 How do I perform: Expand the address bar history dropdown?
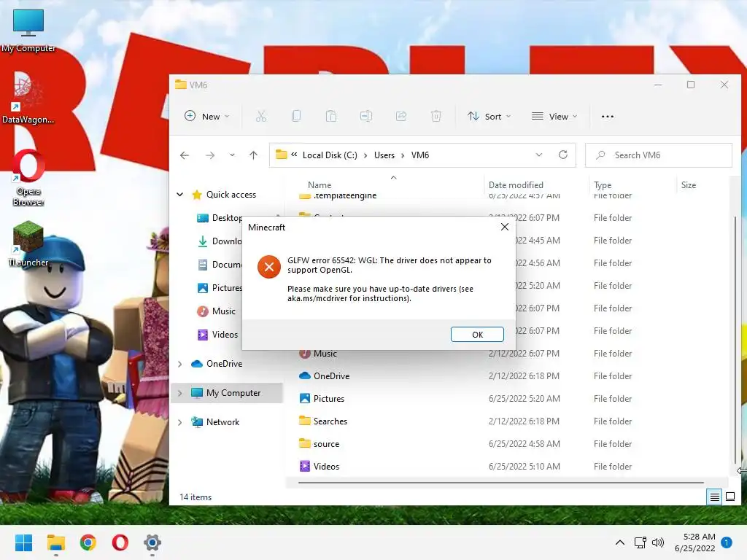539,155
